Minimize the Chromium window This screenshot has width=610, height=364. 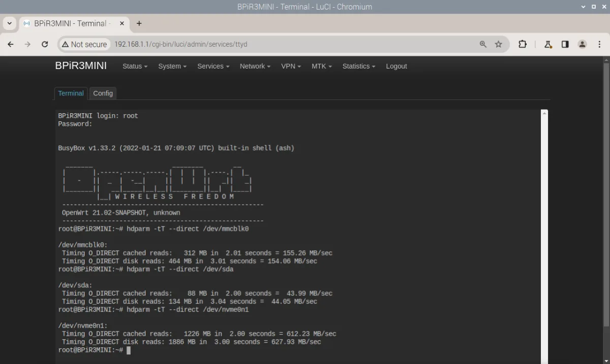point(583,7)
